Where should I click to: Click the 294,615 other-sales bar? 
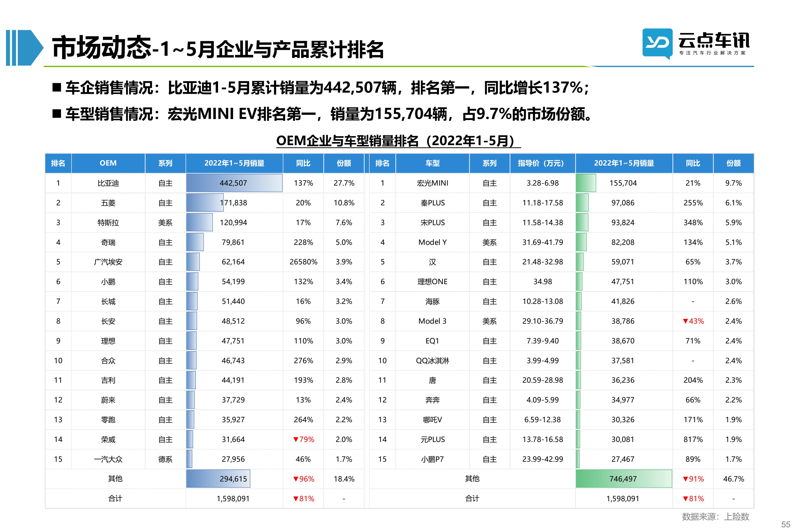[218, 479]
